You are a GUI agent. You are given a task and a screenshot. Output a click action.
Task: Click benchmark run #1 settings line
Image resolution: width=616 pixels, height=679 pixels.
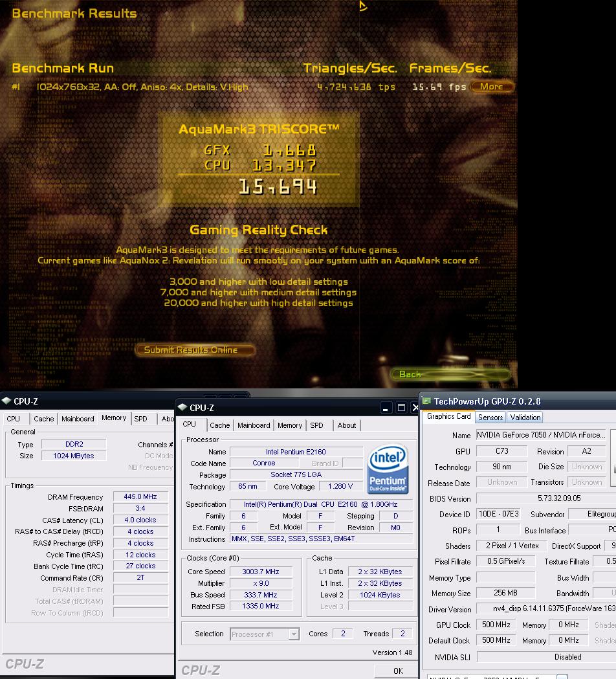coord(142,87)
